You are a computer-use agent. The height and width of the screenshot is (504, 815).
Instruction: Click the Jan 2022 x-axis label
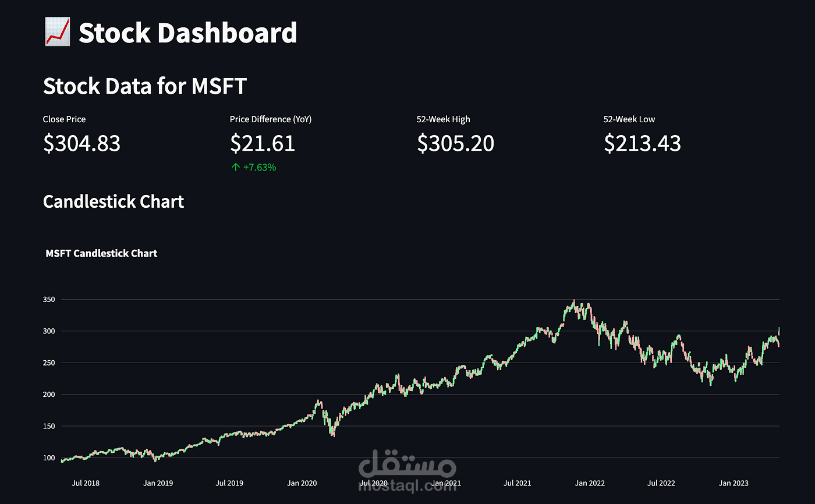(589, 483)
